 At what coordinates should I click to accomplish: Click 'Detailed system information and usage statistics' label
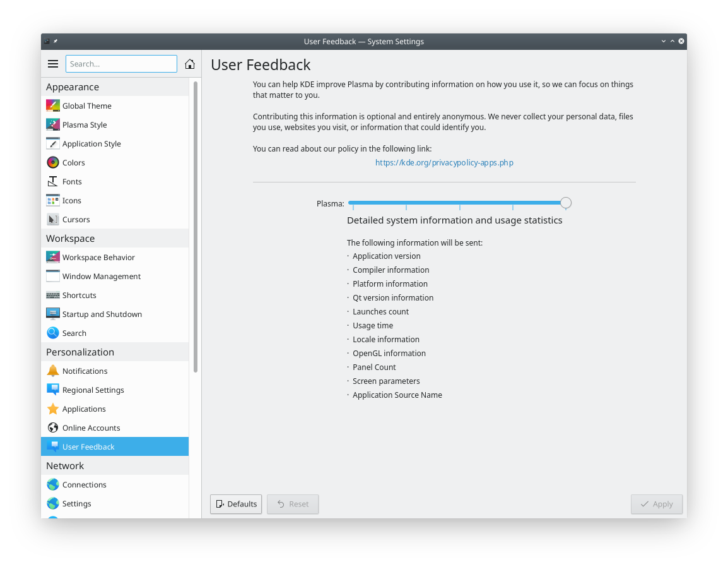[455, 220]
